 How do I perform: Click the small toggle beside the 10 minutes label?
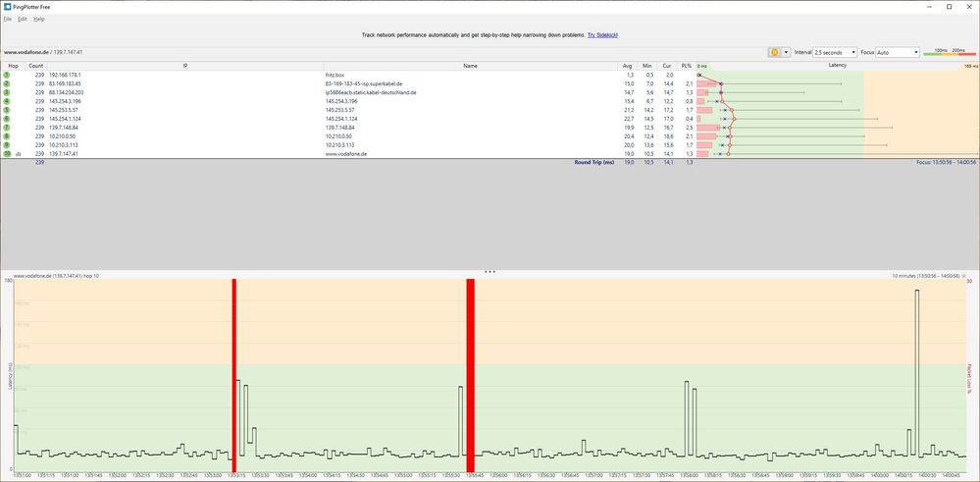pos(963,276)
